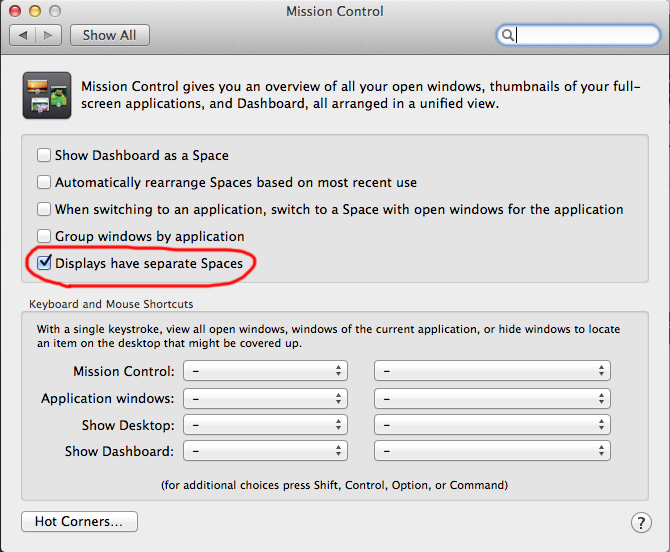
Task: Open Mission Control mouse shortcut dropdown
Action: coord(492,371)
